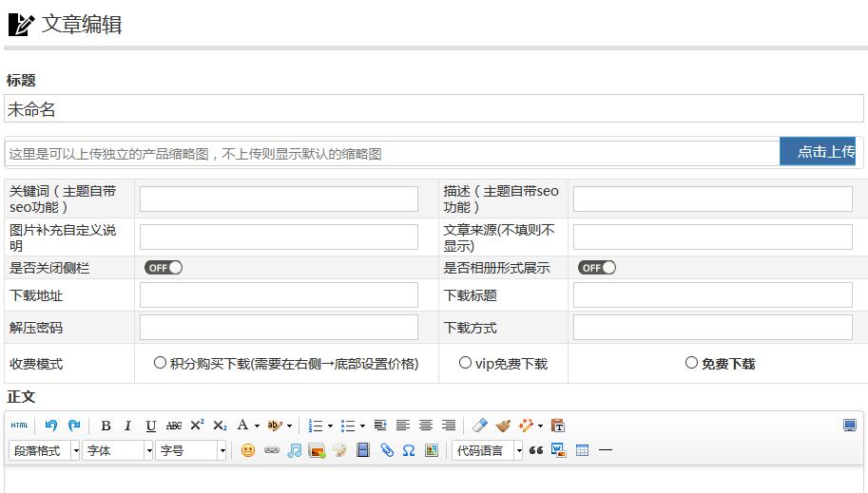Select the 免费下载 radio option
The image size is (868, 493).
click(691, 363)
